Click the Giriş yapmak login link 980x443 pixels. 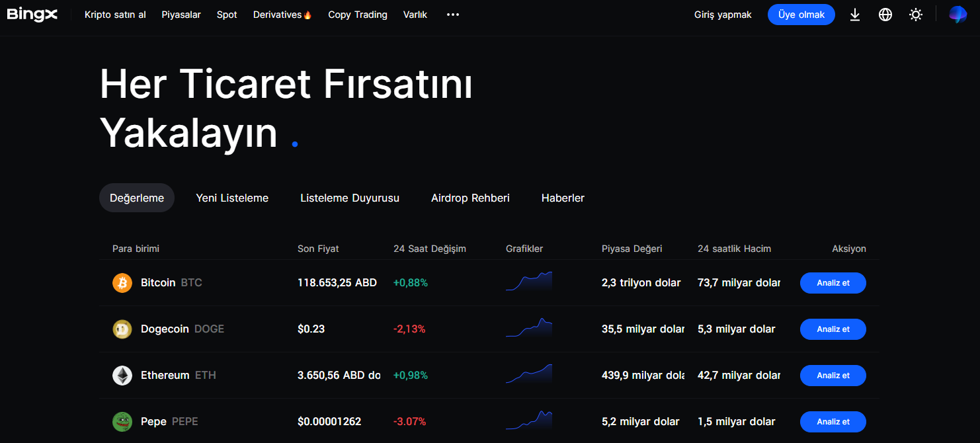click(723, 15)
